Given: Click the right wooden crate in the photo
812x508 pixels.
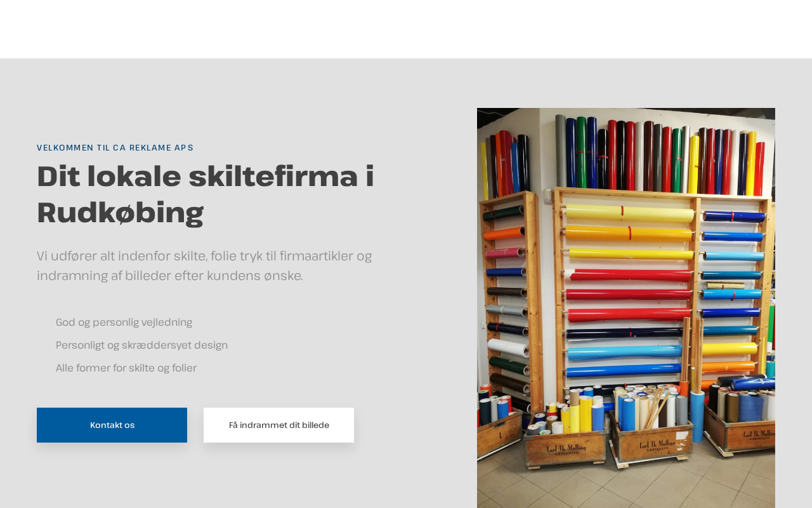Looking at the screenshot, I should [740, 432].
